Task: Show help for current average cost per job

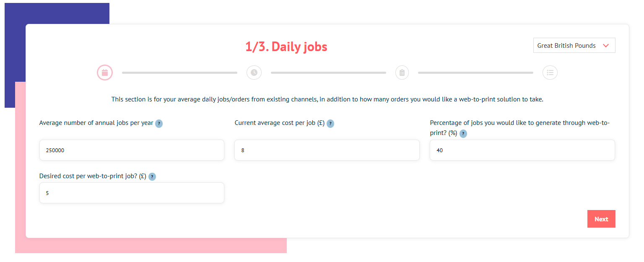Action: [x=330, y=124]
